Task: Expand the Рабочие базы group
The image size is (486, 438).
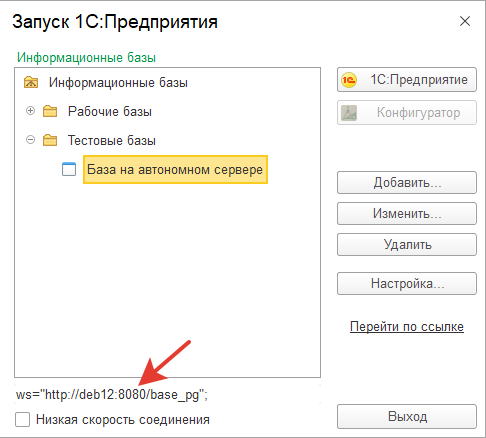Action: click(30, 111)
